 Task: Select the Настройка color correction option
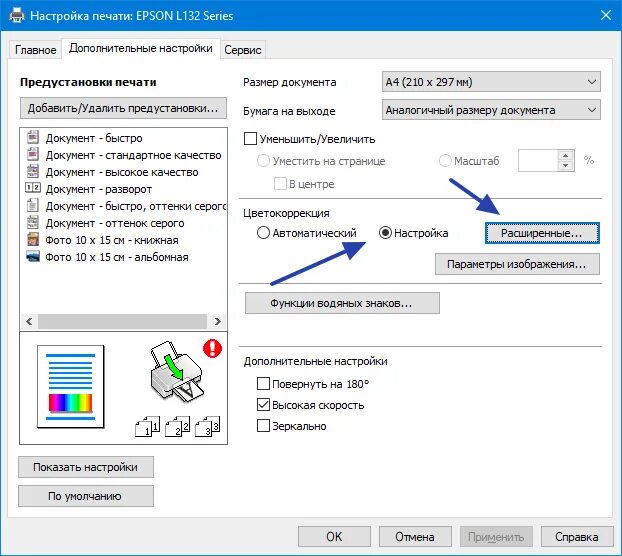(385, 233)
